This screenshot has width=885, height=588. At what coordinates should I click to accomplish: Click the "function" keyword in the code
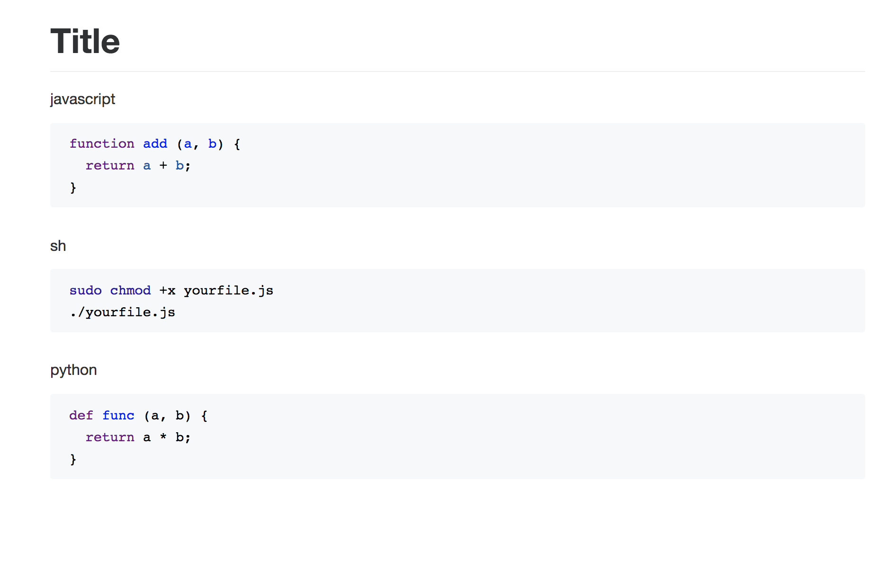point(102,143)
